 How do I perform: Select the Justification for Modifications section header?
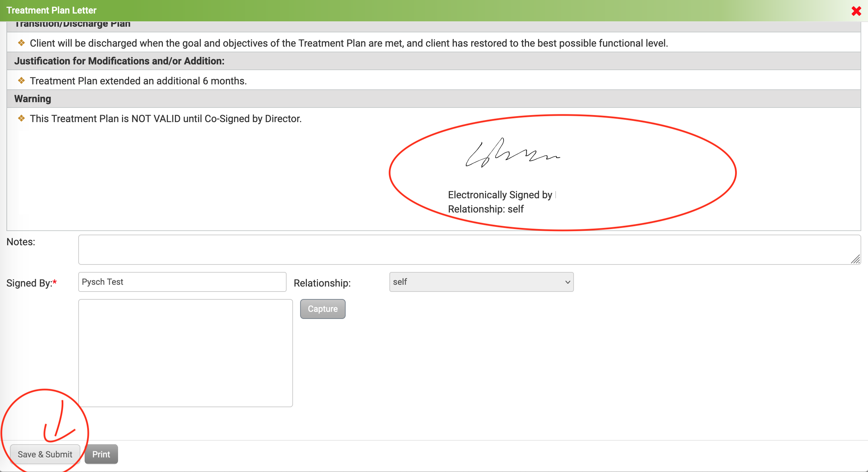pos(119,61)
